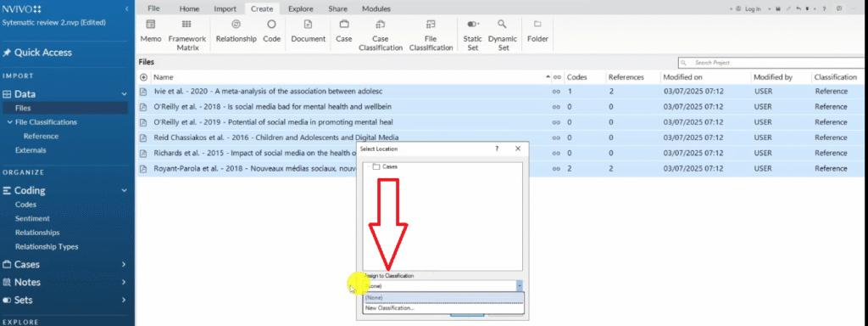This screenshot has height=326, width=868.
Task: Click the Log In link
Action: (753, 8)
